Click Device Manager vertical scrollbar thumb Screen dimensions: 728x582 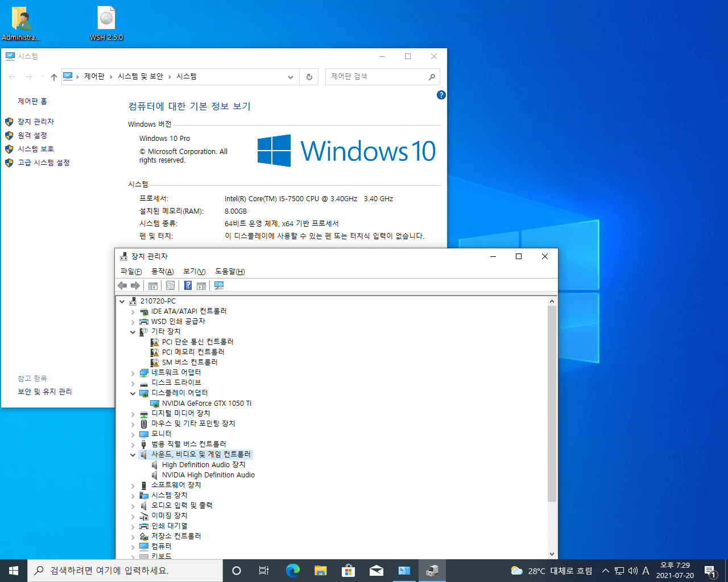coord(552,404)
